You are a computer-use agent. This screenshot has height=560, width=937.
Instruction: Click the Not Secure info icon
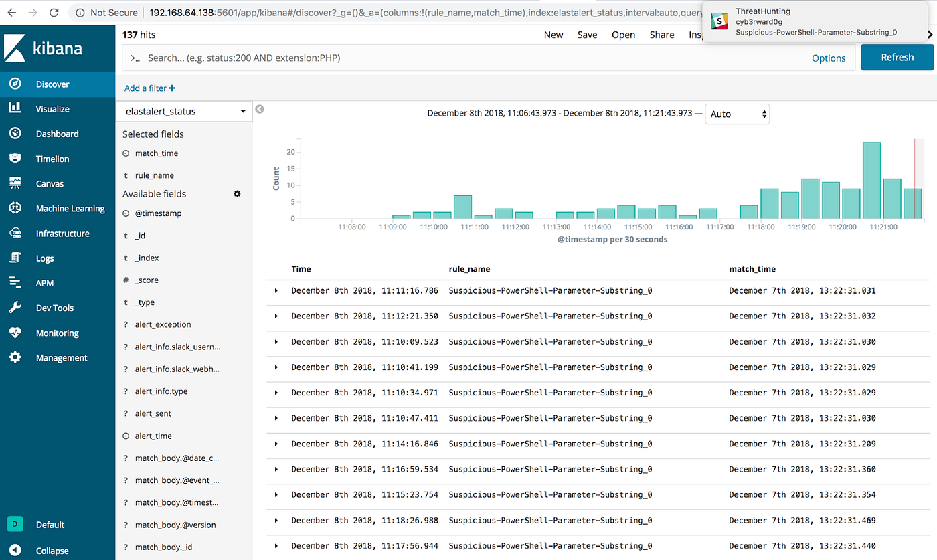click(x=80, y=13)
